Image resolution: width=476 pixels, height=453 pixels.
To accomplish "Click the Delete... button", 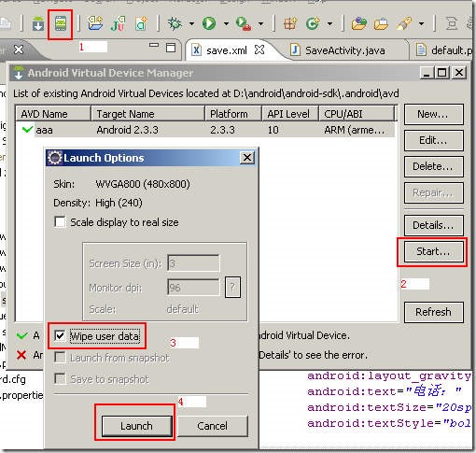I will coord(434,166).
